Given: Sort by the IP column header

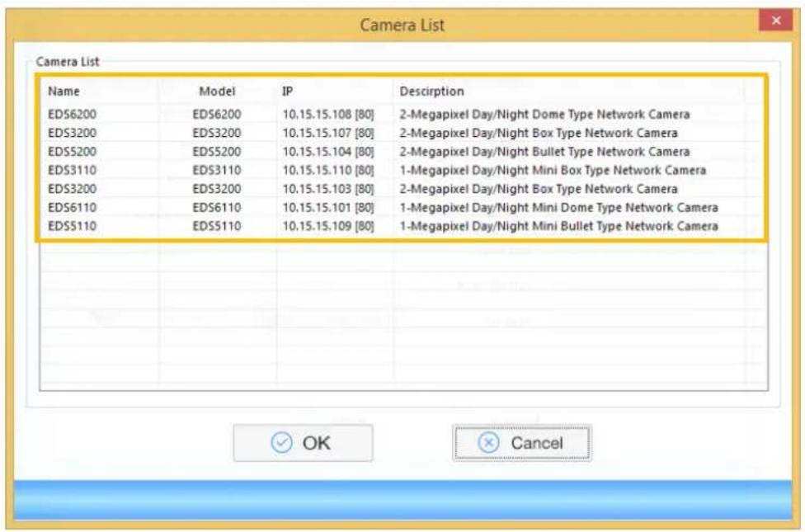Looking at the screenshot, I should pos(288,92).
